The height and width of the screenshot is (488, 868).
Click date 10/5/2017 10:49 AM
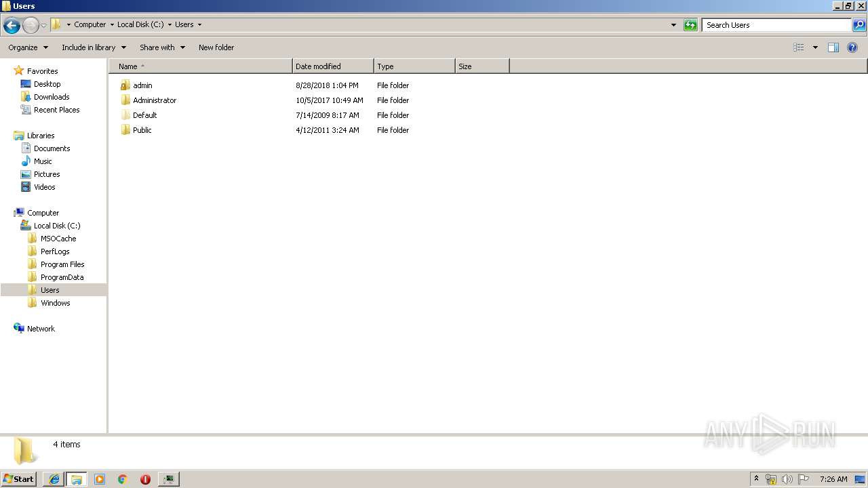pyautogui.click(x=330, y=100)
